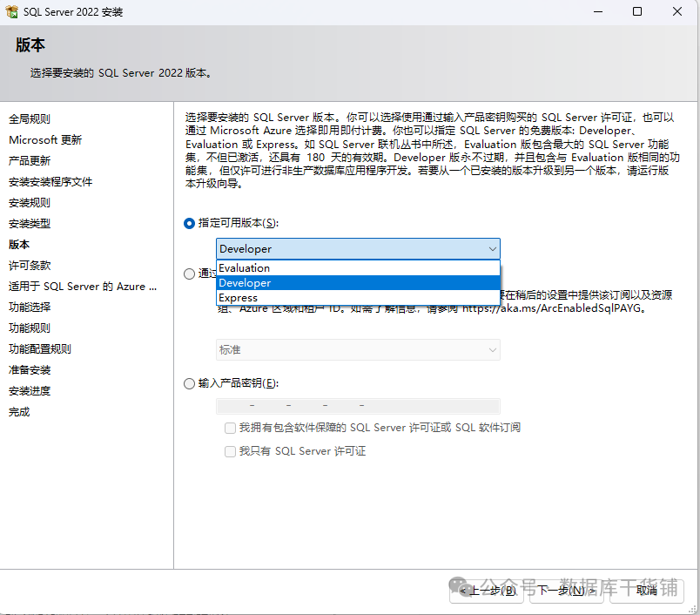Open the 功能规则 step
Screen dimensions: 700x615
[x=30, y=328]
